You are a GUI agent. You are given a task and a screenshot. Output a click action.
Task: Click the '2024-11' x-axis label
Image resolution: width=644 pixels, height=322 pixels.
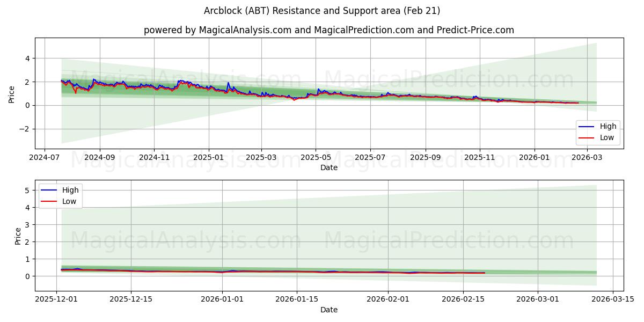154,158
